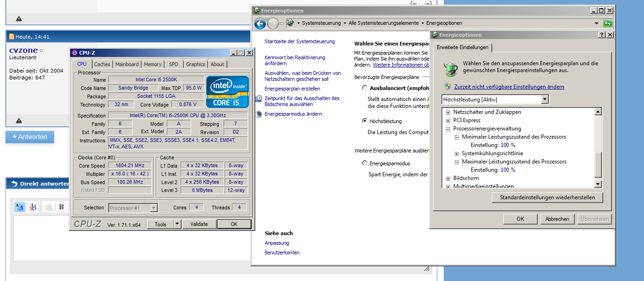Click the Systemsteuerung breadcrumb segment
This screenshot has width=644, height=281.
[321, 23]
